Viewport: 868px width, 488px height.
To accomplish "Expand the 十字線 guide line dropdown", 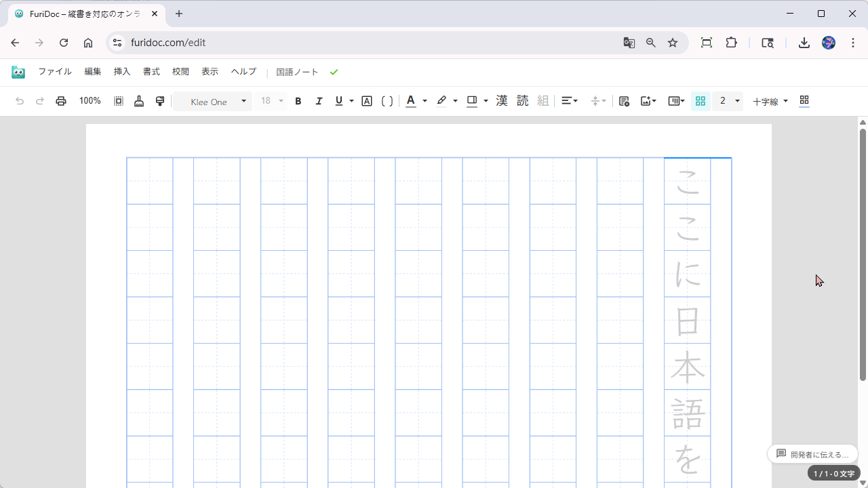I will [770, 102].
